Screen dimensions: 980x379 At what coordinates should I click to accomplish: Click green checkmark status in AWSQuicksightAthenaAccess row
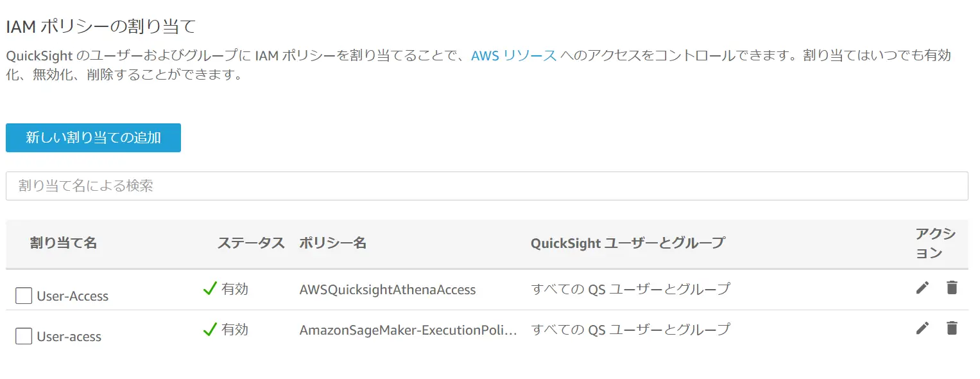pos(209,289)
